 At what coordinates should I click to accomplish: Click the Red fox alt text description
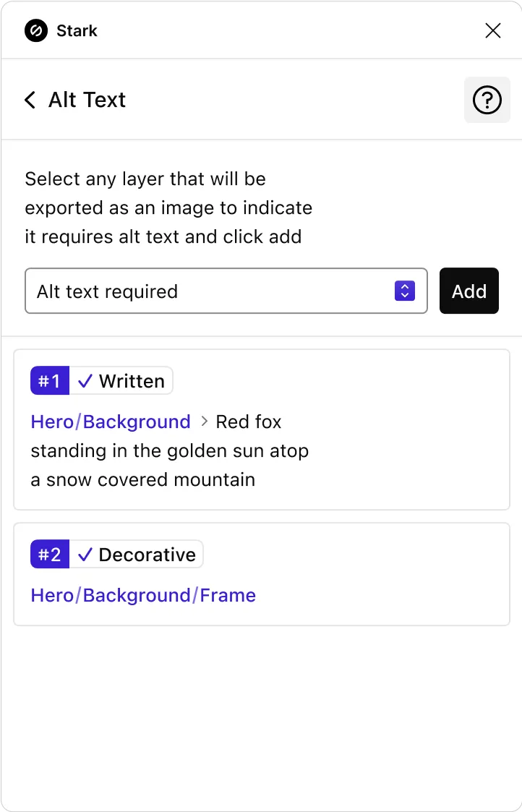point(170,450)
